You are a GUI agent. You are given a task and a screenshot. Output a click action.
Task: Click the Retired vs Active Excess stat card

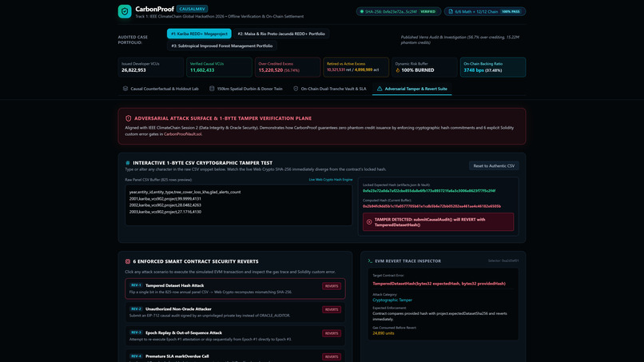tap(356, 67)
